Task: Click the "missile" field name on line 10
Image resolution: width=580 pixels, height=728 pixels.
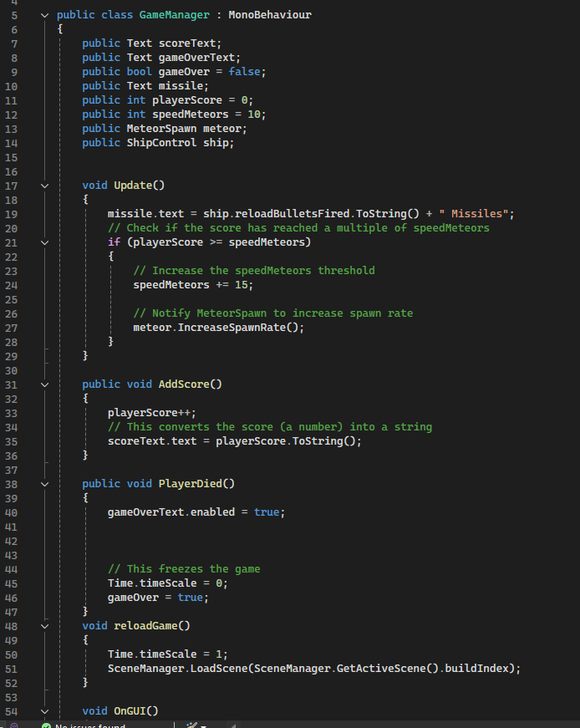Action: coord(181,86)
